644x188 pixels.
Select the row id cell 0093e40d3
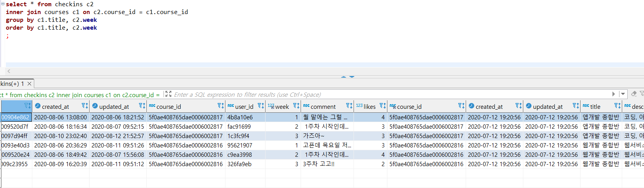pos(16,145)
